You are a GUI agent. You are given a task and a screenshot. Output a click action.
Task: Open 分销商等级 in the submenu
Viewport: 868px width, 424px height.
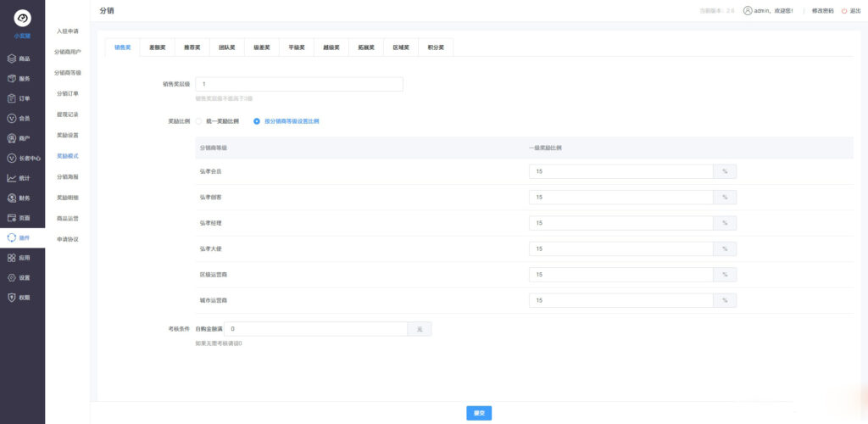pos(68,73)
